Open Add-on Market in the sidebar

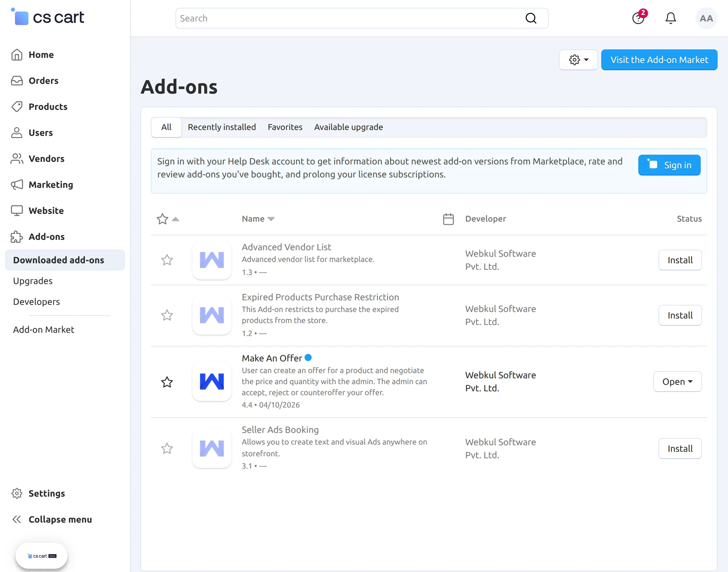[x=44, y=330]
